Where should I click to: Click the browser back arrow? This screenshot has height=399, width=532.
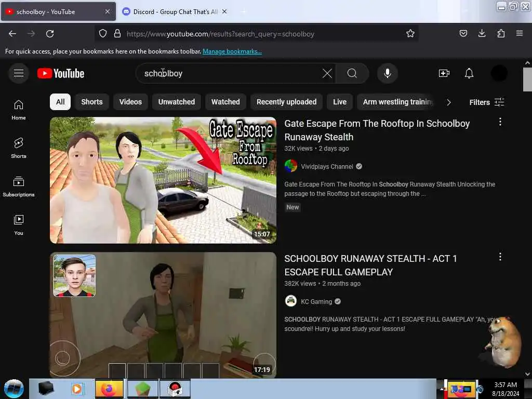12,34
